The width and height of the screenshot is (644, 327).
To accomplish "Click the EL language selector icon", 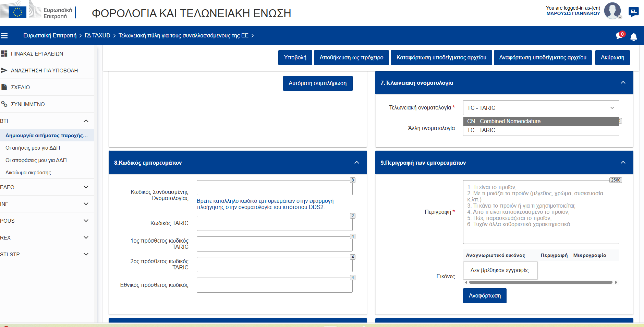I will click(x=633, y=12).
